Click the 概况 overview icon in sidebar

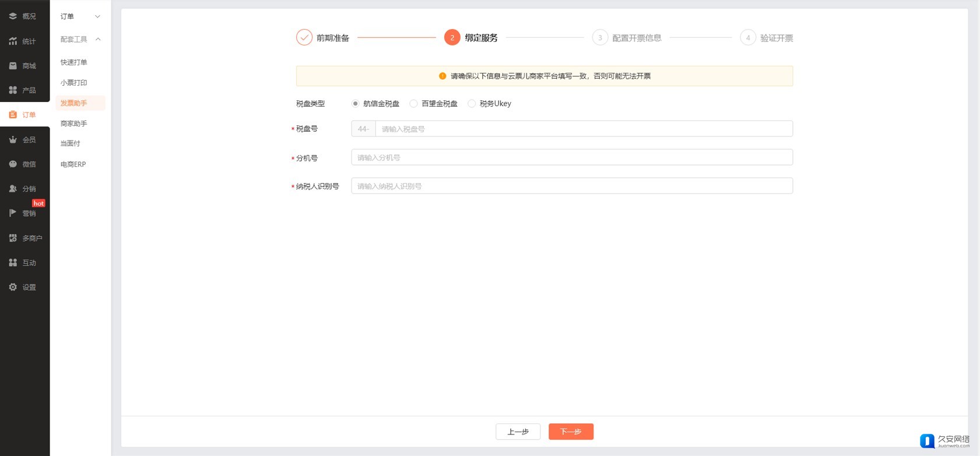click(x=13, y=16)
